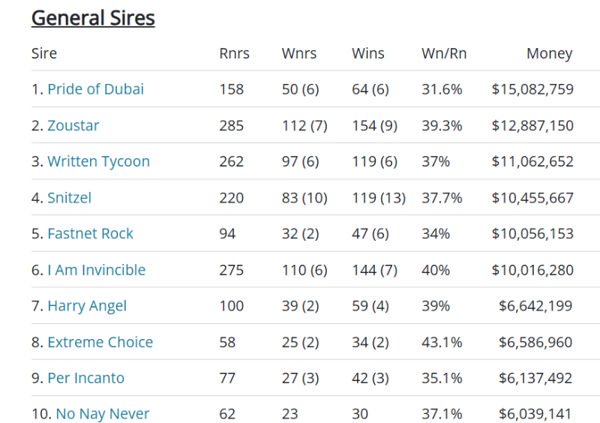Open Fastnet Rock sire page
The width and height of the screenshot is (600, 423).
(90, 234)
